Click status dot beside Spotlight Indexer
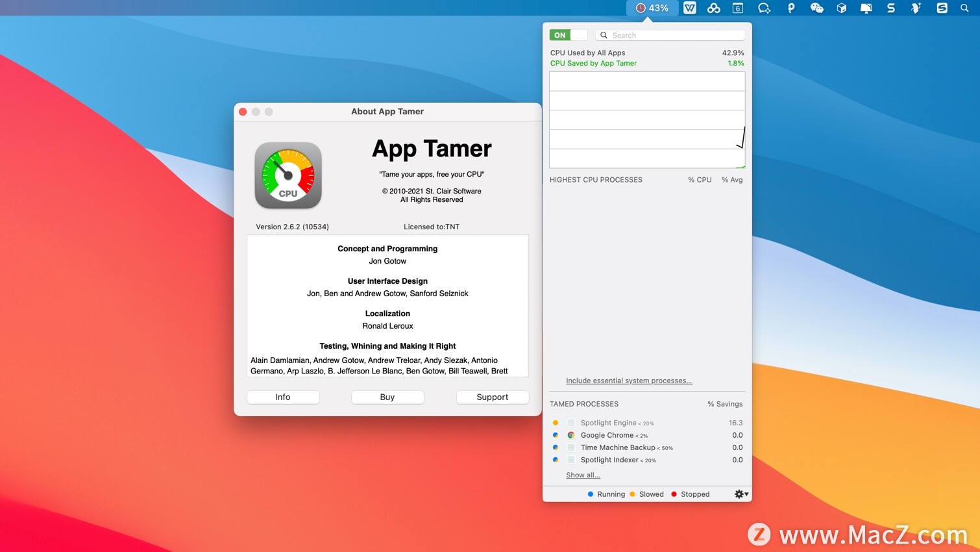 point(556,460)
